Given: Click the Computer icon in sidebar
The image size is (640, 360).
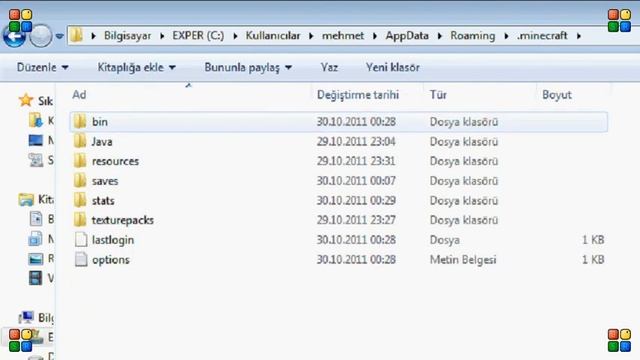Looking at the screenshot, I should [27, 317].
